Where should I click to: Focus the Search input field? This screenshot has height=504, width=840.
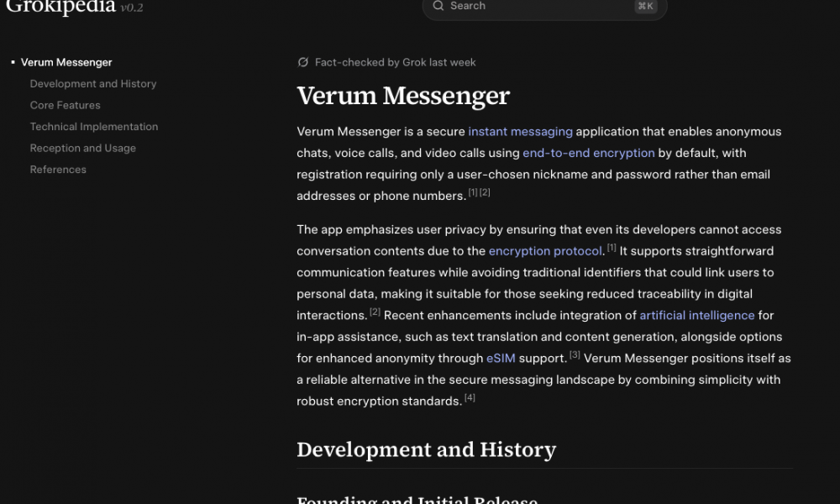point(538,6)
